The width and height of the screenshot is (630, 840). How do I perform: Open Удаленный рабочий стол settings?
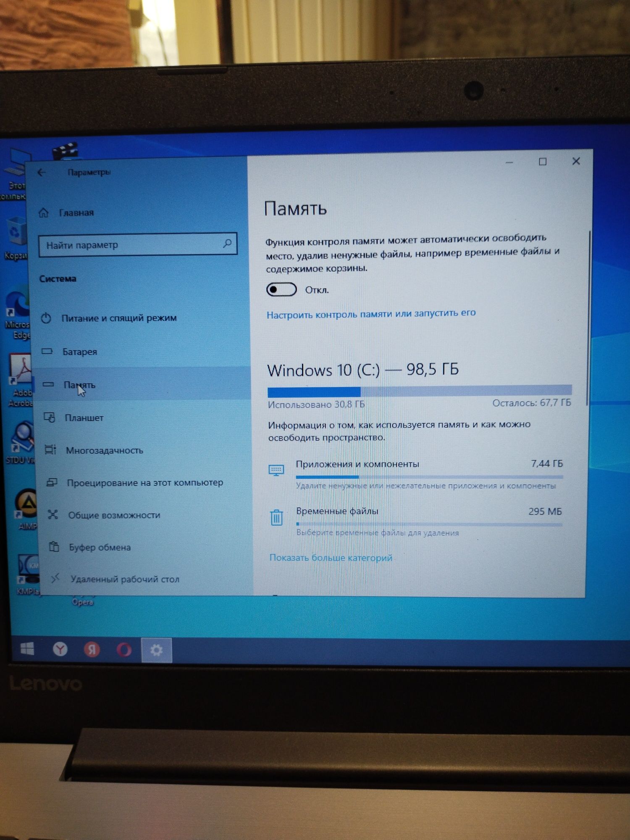coord(125,579)
